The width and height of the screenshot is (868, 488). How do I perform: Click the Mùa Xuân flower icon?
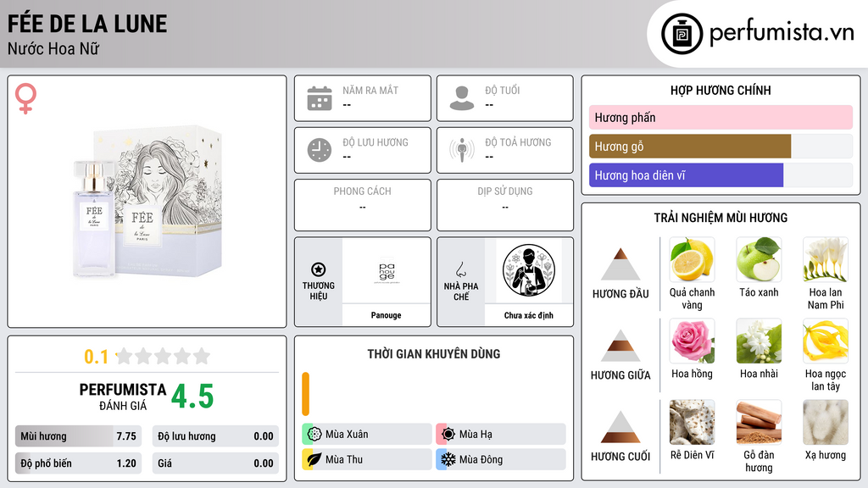[x=314, y=435]
